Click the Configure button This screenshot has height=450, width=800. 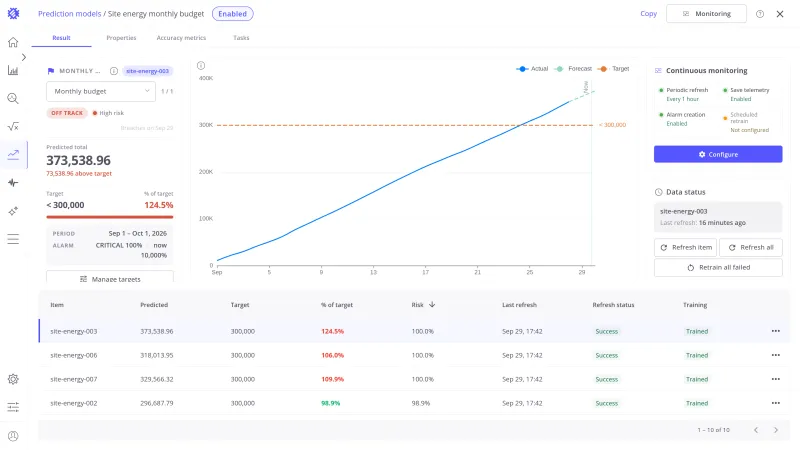coord(718,154)
